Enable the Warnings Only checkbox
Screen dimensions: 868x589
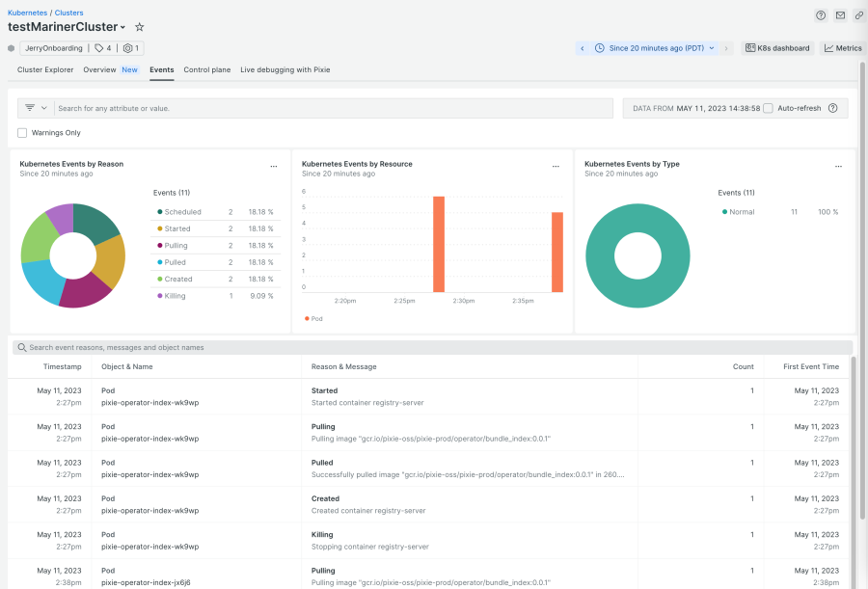22,133
